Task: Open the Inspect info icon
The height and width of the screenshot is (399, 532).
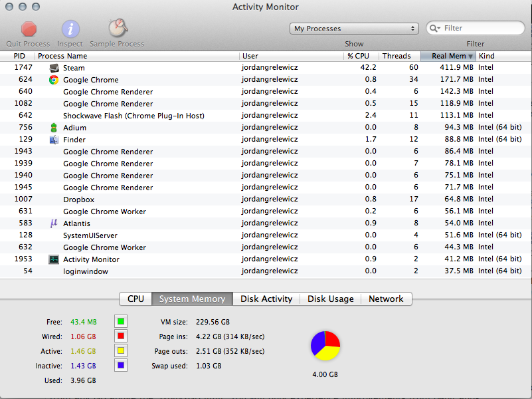Action: pos(70,29)
